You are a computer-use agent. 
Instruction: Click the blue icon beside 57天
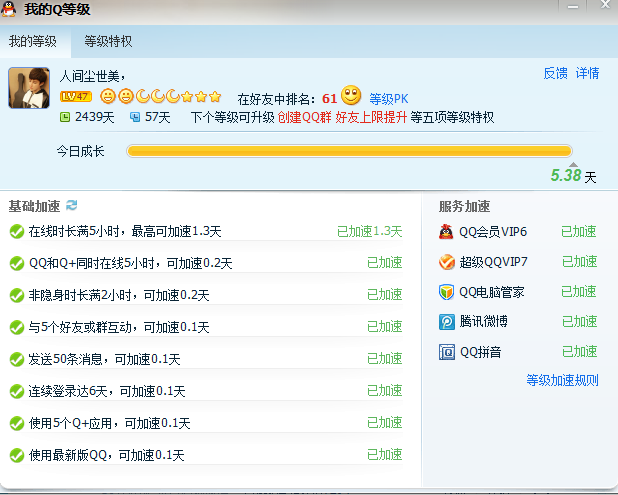135,117
